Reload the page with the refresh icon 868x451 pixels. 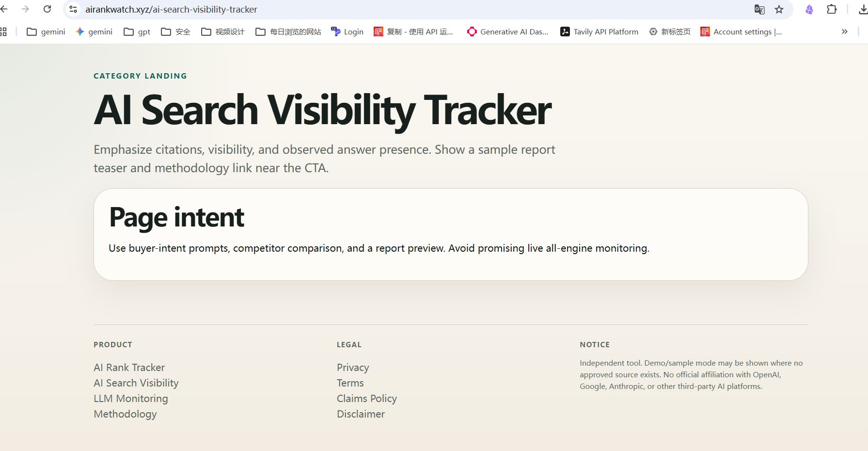(x=47, y=9)
